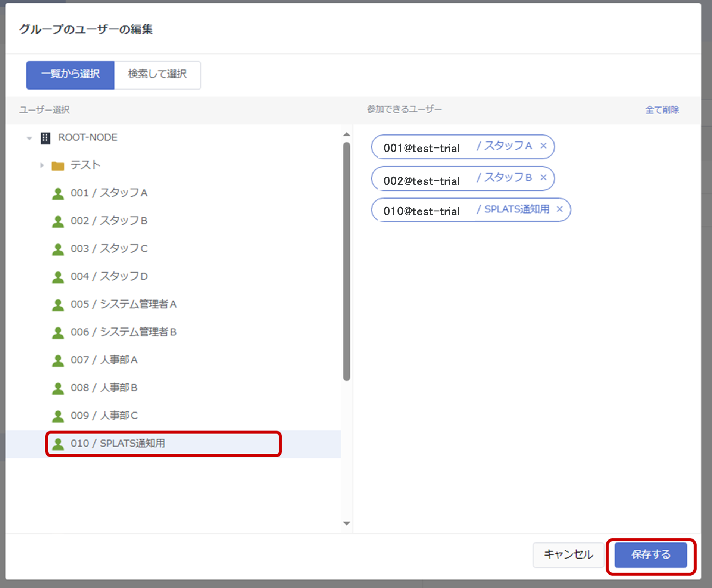Remove 010@test-trial SPLATS通知用 chip with X
712x588 pixels.
click(559, 209)
